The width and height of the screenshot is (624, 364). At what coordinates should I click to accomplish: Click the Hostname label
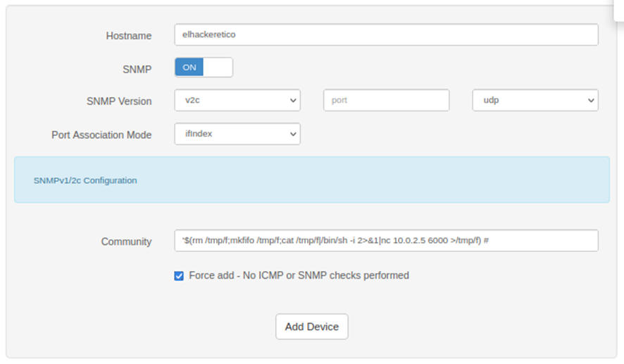[129, 35]
